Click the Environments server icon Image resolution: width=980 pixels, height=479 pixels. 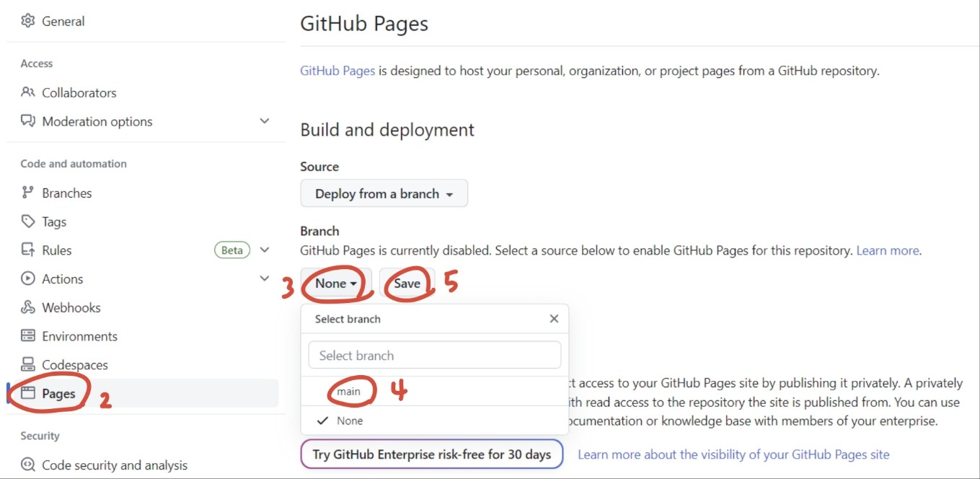coord(28,336)
